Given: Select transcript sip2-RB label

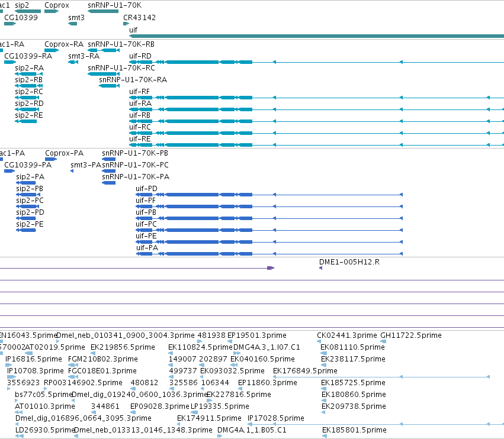Looking at the screenshot, I should tap(29, 80).
